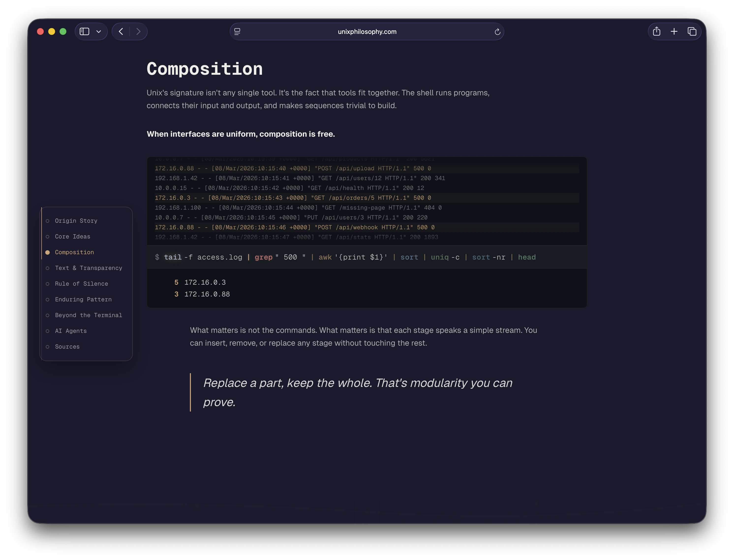Navigate to Core Ideas section
This screenshot has width=734, height=560.
tap(73, 236)
